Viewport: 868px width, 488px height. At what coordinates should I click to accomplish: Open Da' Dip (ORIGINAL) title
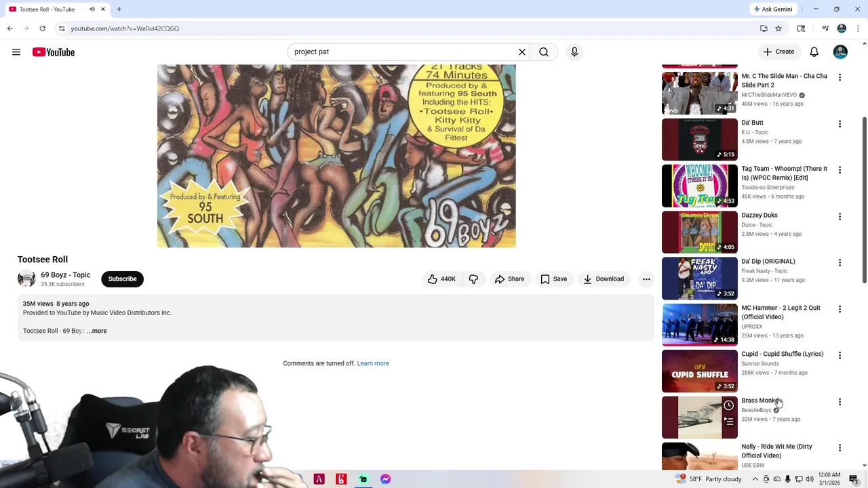(x=768, y=262)
